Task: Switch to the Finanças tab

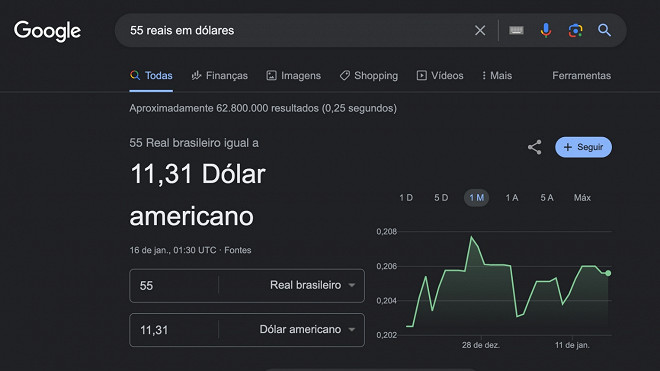Action: [219, 76]
